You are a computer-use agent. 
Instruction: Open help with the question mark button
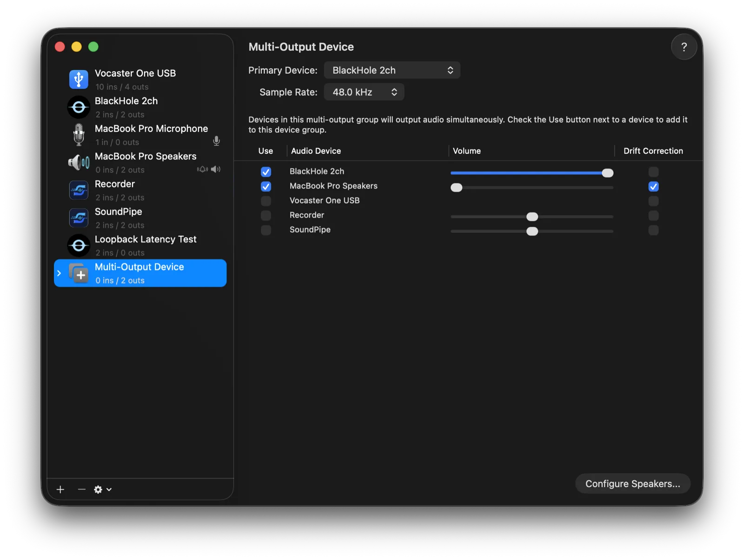(x=684, y=47)
